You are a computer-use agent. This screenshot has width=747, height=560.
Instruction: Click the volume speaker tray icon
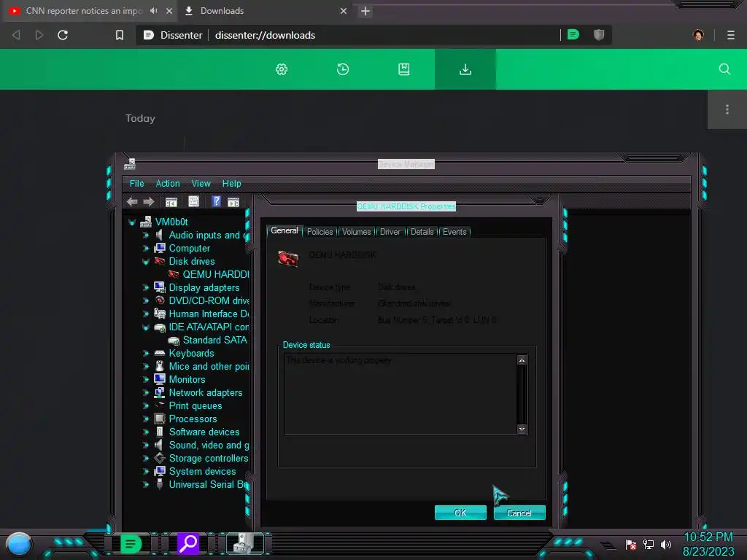(666, 544)
